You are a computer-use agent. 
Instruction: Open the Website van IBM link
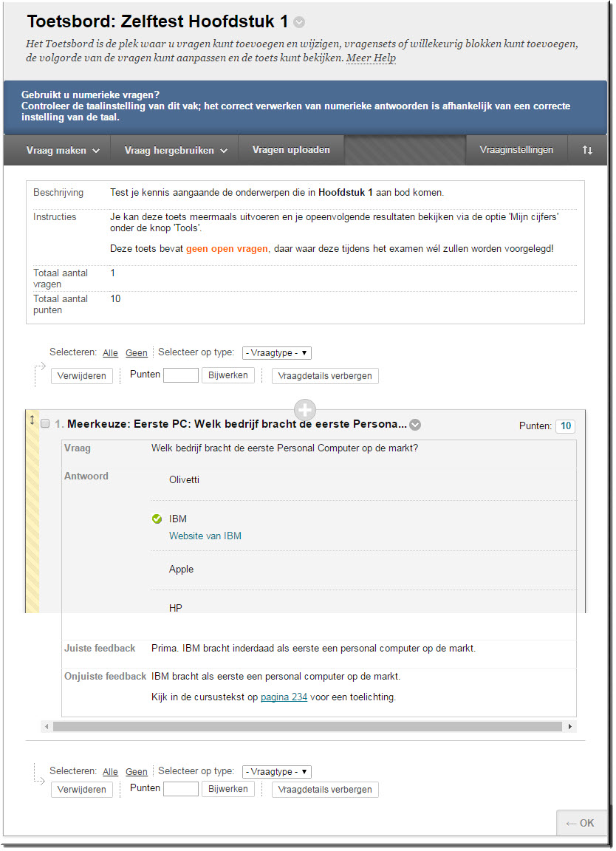pyautogui.click(x=205, y=536)
